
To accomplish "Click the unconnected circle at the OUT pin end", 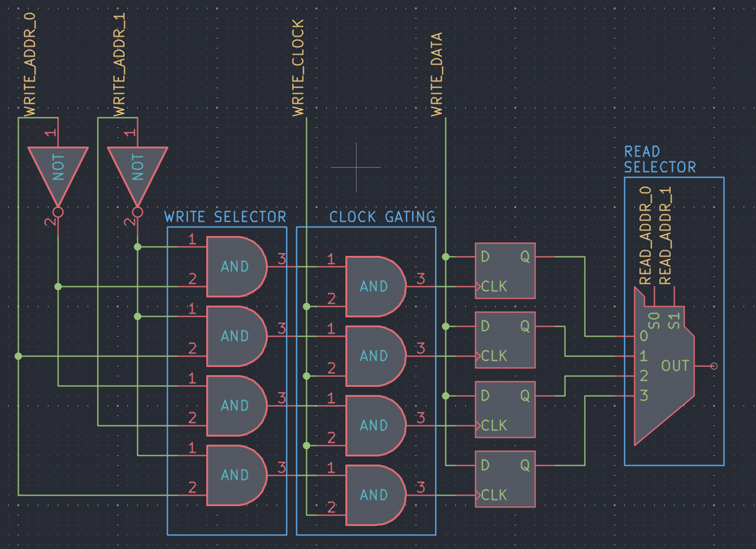I will (714, 366).
